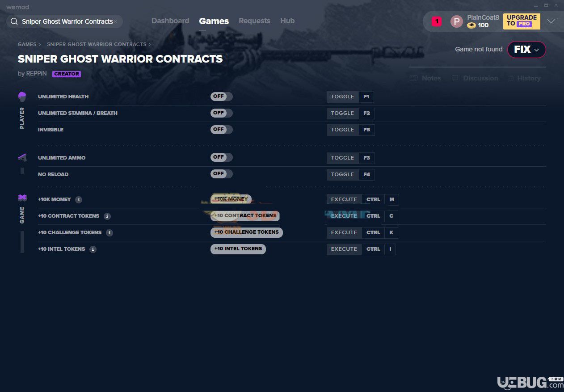Click the weapon category gun icon
This screenshot has height=392, width=564.
[22, 157]
